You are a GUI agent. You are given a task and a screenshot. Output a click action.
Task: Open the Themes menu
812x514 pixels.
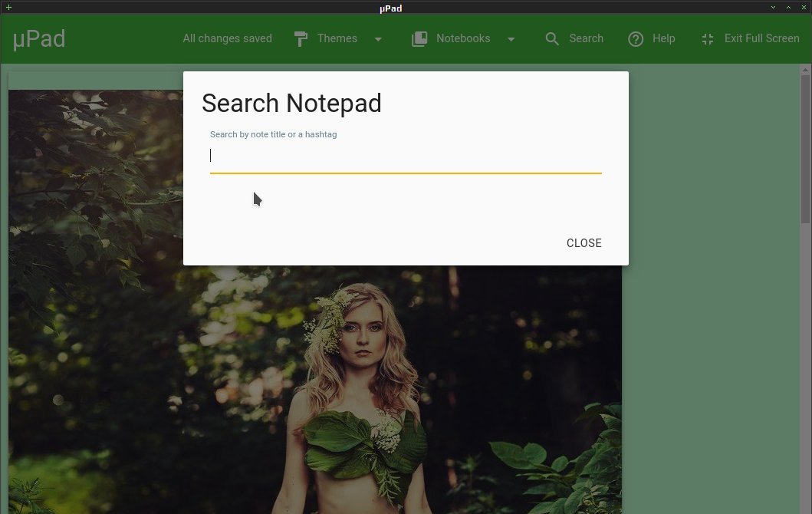click(x=337, y=38)
